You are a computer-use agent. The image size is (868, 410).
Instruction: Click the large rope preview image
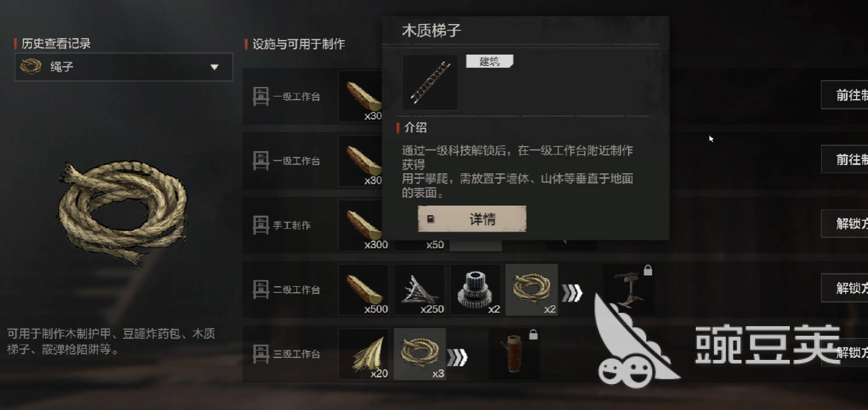(x=123, y=213)
